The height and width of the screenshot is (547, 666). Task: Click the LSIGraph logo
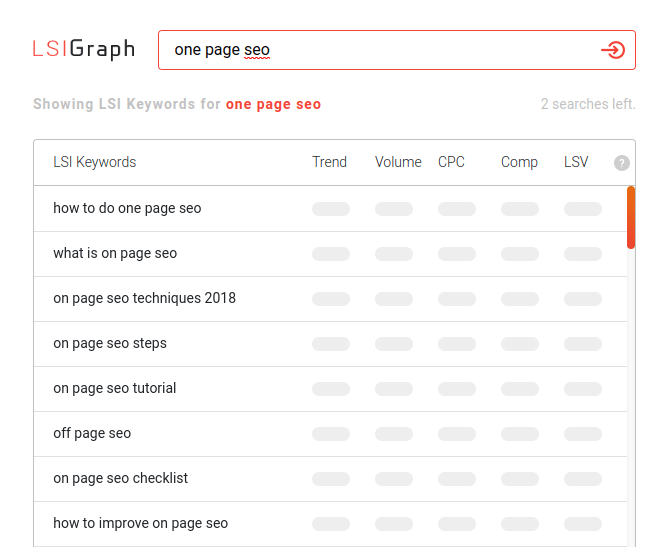[83, 49]
